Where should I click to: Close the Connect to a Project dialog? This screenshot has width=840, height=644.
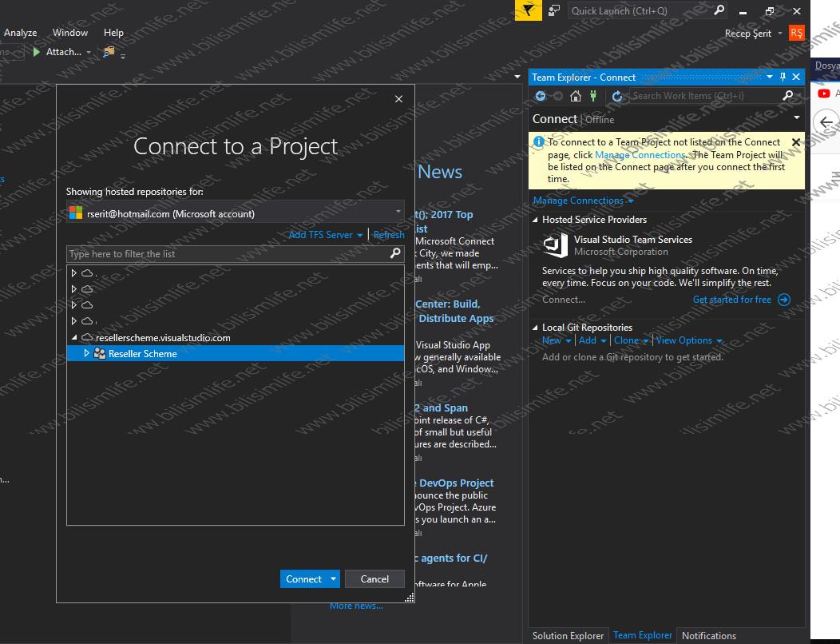[x=398, y=98]
